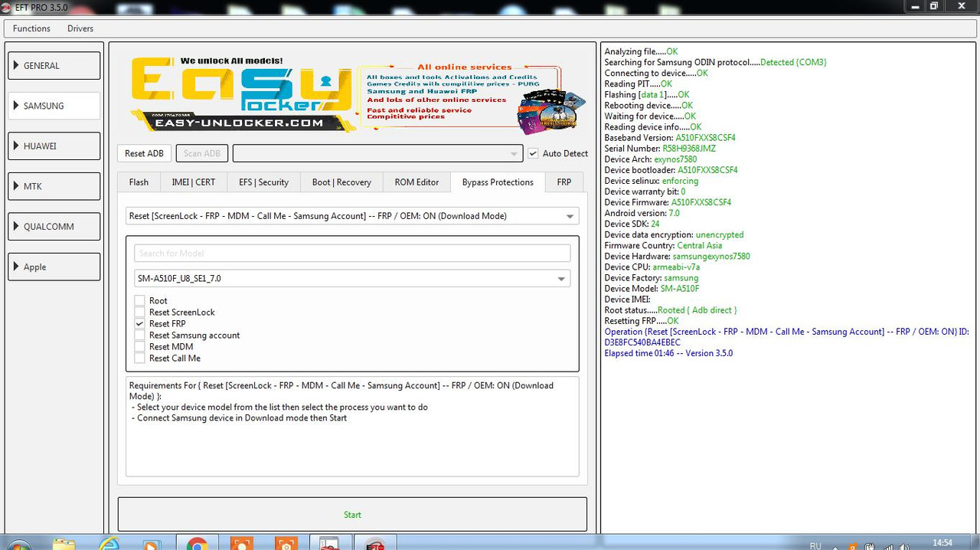The height and width of the screenshot is (550, 980).
Task: Switch to the ROM Editor tab
Action: [x=416, y=182]
